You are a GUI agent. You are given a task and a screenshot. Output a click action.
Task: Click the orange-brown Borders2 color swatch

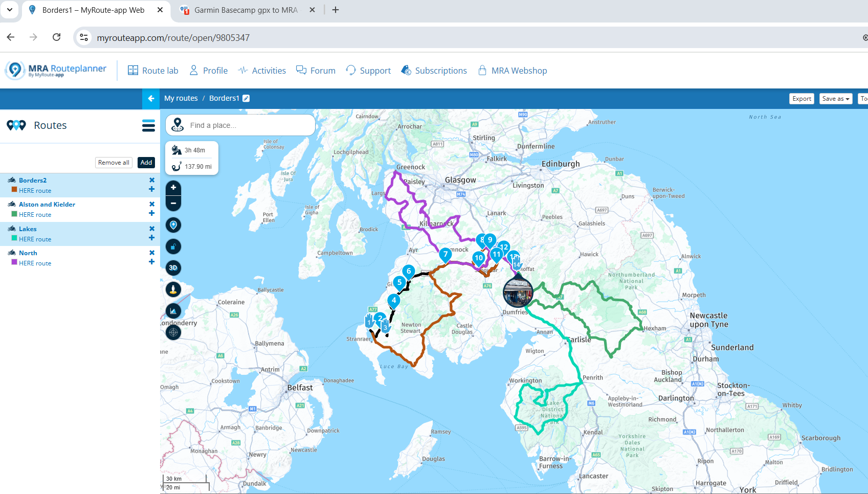click(x=14, y=190)
